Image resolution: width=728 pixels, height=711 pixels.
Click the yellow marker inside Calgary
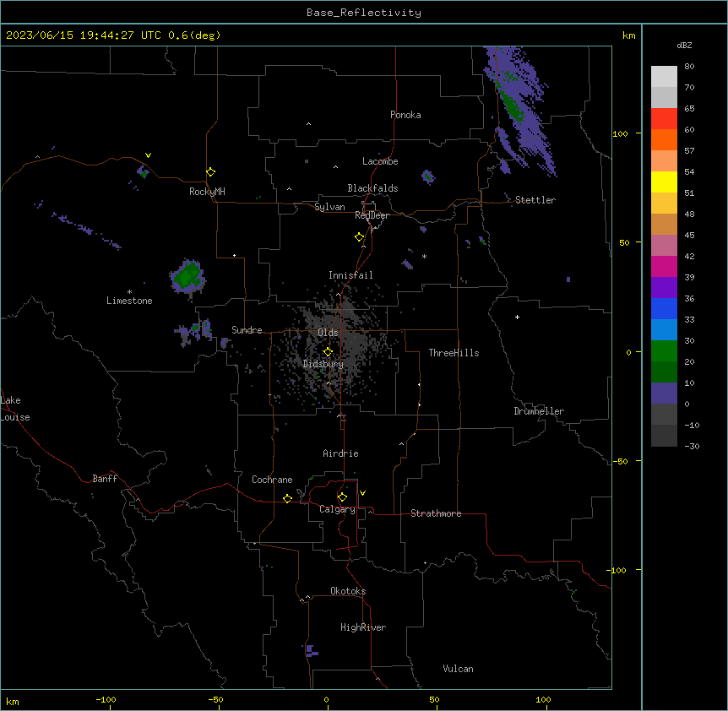click(342, 497)
